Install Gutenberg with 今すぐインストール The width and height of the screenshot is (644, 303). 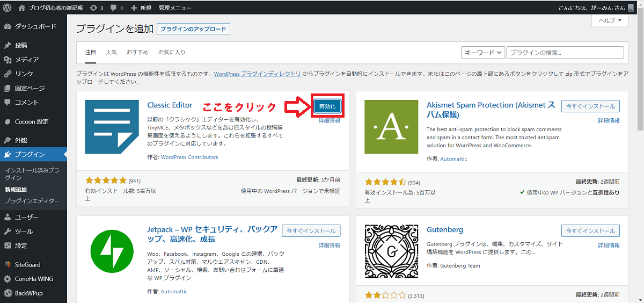pos(590,230)
